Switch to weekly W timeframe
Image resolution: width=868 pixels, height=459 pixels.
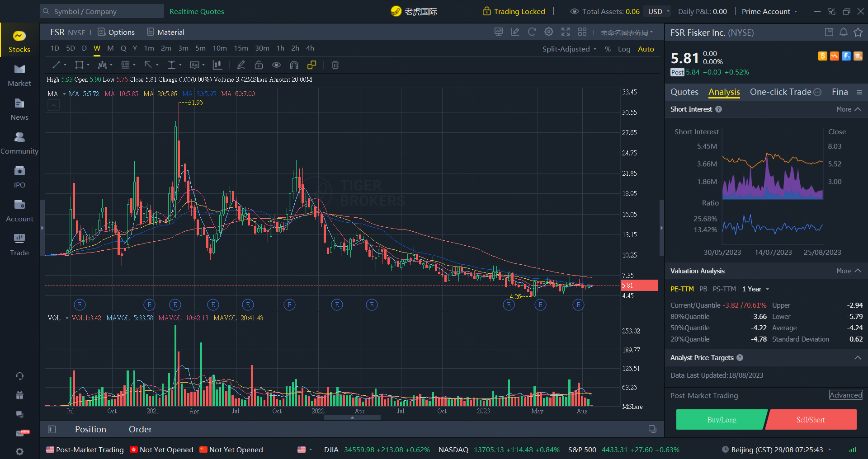coord(97,48)
